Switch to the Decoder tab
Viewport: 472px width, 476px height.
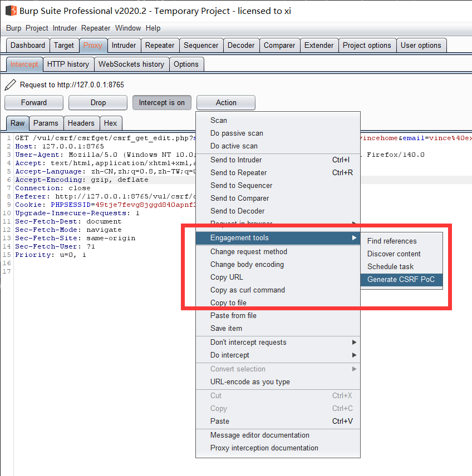pyautogui.click(x=241, y=45)
